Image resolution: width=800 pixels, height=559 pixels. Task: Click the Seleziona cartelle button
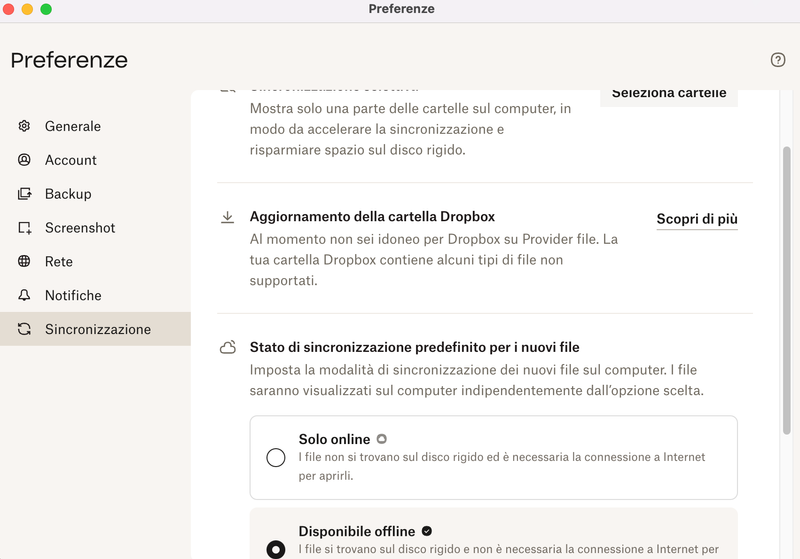[x=669, y=93]
